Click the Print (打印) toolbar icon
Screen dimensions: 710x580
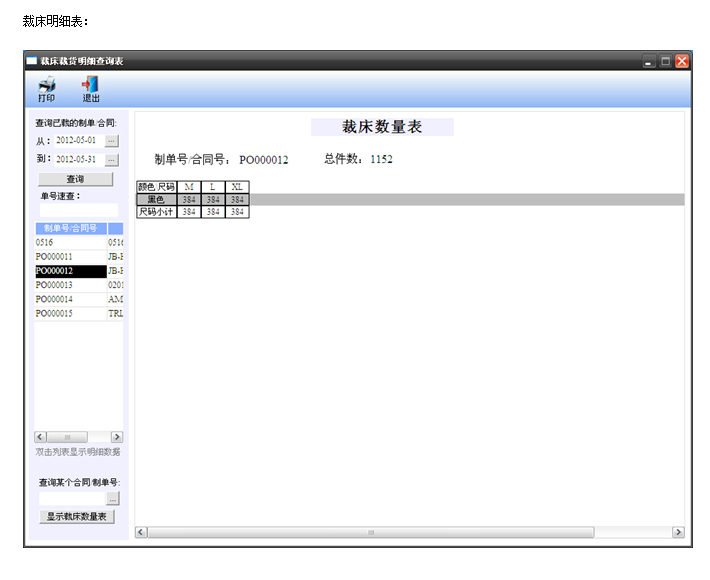point(46,89)
